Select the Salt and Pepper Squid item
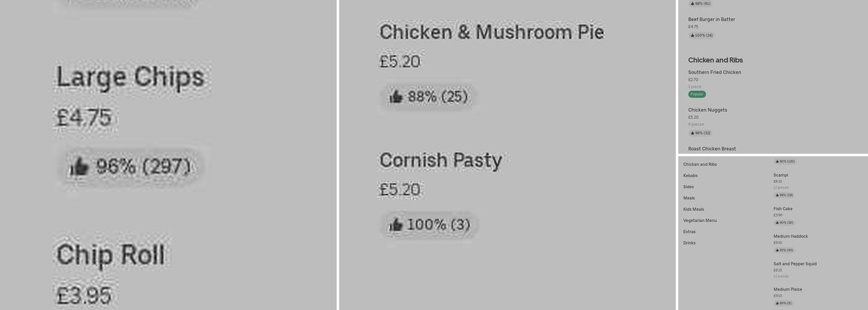Screen dimensions: 868x310 click(794, 263)
